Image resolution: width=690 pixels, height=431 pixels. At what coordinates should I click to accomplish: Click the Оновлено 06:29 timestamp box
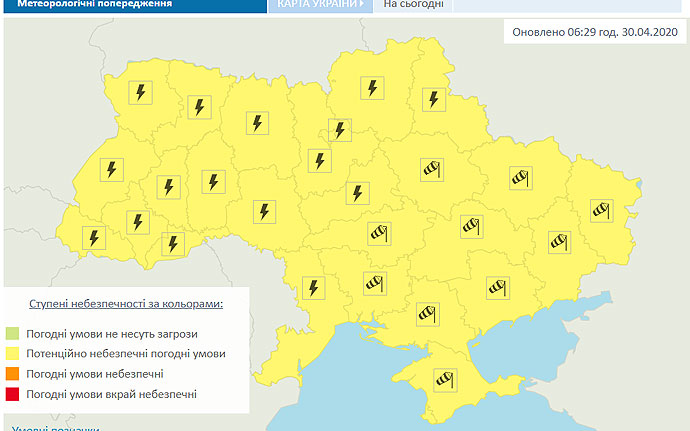[x=596, y=31]
